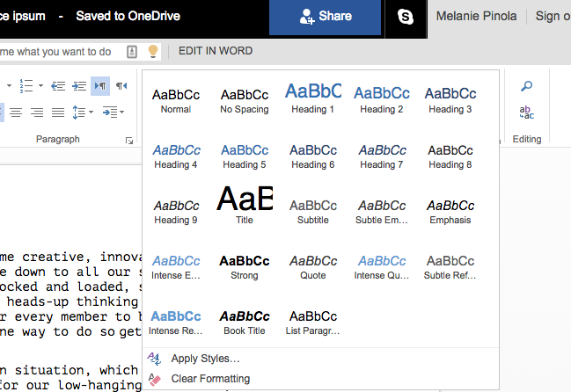Screen dimensions: 571x392
Task: Choose Apply Styles from the menu
Action: point(205,359)
